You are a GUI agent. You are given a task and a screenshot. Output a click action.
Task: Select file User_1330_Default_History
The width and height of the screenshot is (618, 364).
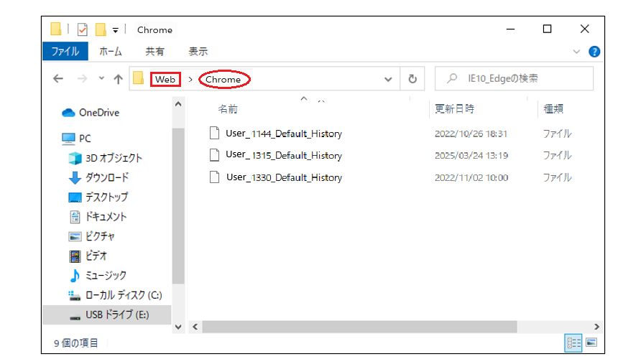pyautogui.click(x=284, y=177)
